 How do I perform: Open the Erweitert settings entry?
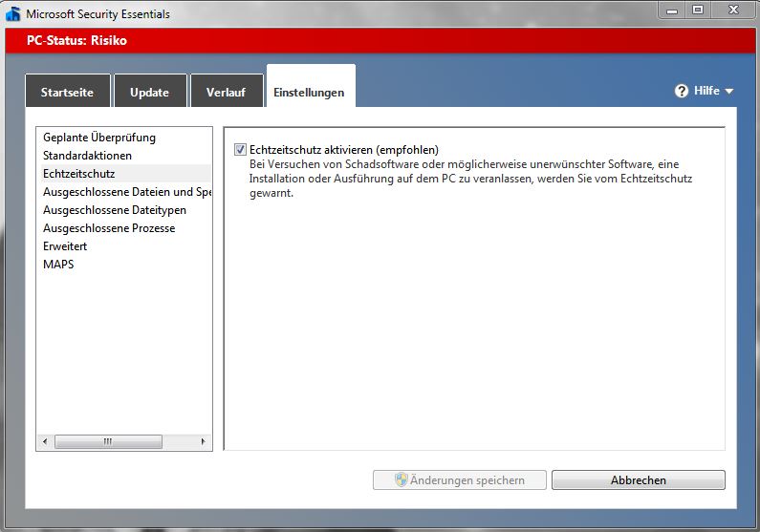pyautogui.click(x=125, y=246)
